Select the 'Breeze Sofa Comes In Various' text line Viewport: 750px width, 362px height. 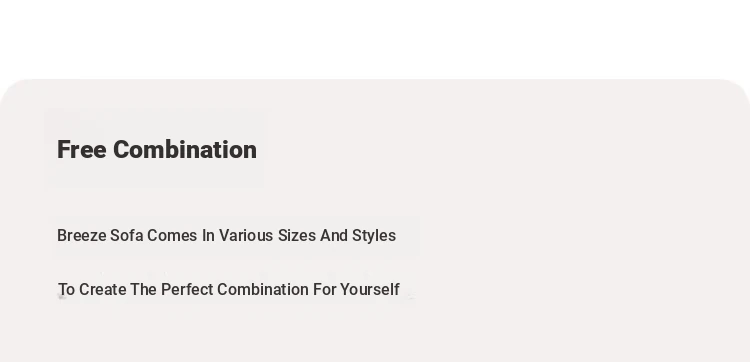click(x=226, y=236)
